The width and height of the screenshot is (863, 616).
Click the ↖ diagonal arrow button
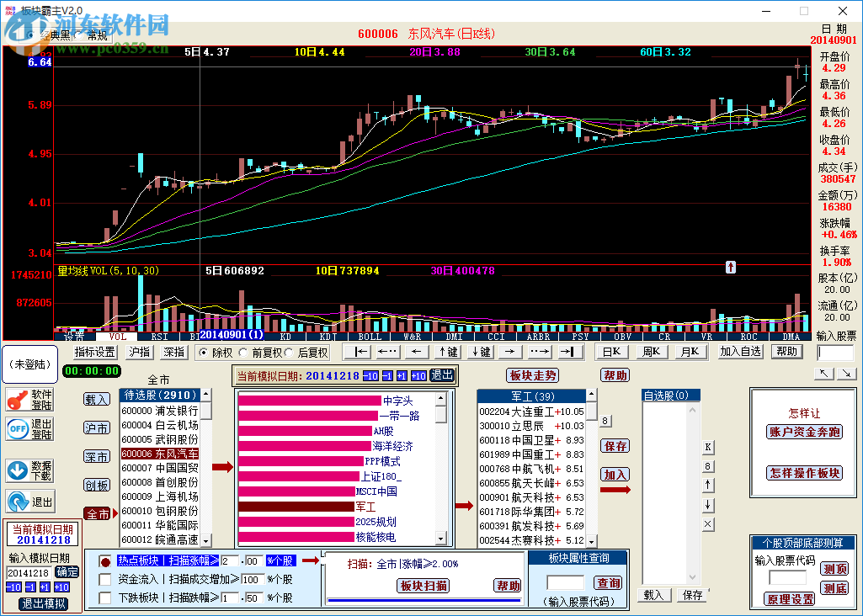824,374
